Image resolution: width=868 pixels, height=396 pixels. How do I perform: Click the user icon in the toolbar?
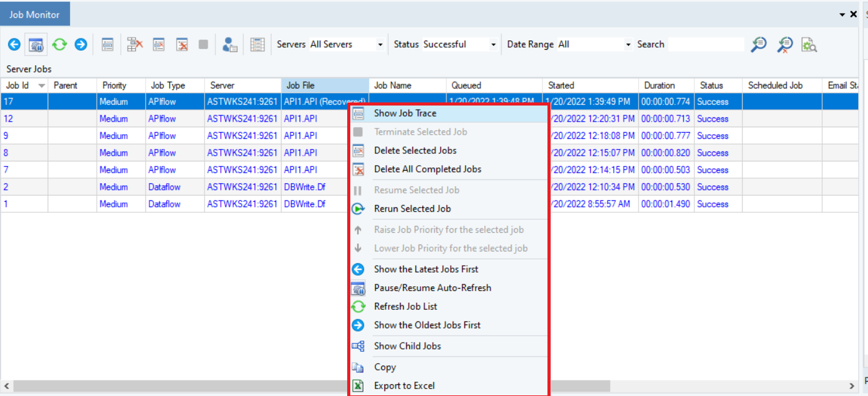230,45
